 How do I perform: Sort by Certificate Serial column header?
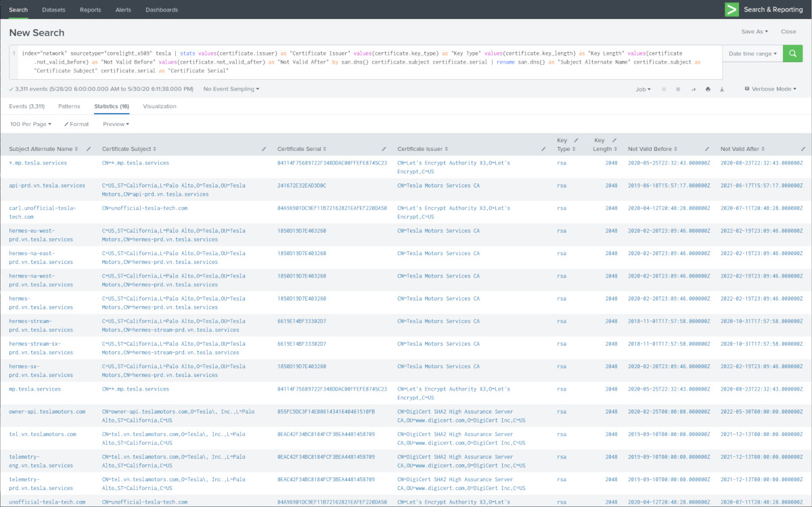tap(302, 149)
